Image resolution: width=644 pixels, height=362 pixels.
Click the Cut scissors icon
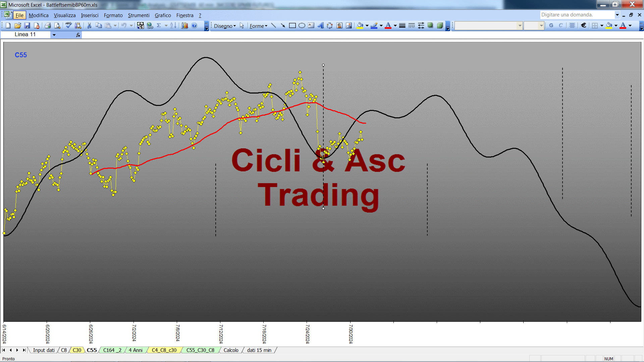tap(89, 26)
